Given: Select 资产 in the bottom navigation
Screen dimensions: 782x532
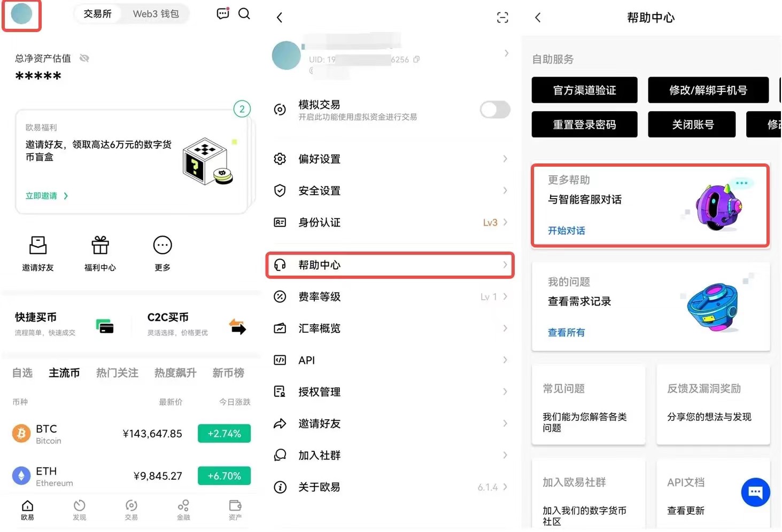Looking at the screenshot, I should pyautogui.click(x=235, y=510).
